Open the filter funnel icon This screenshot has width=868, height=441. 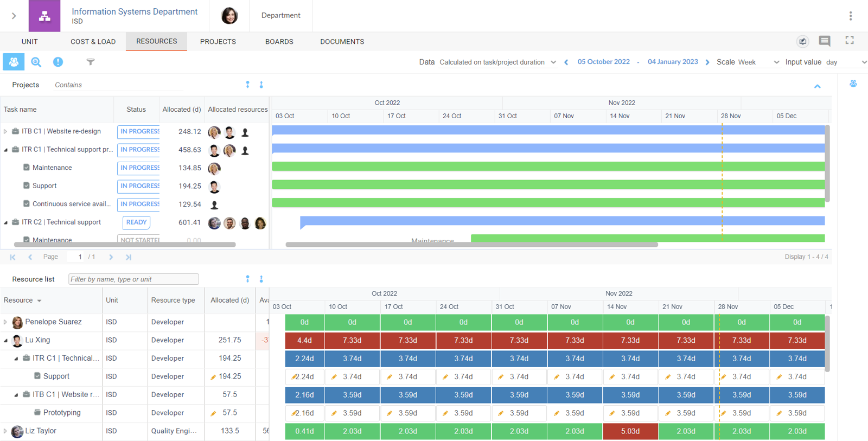pos(91,62)
